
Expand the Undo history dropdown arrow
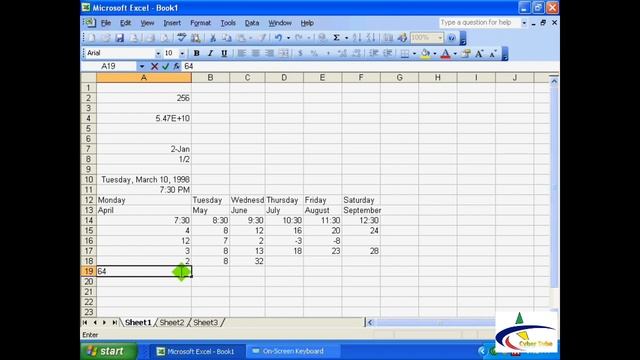pyautogui.click(x=288, y=38)
